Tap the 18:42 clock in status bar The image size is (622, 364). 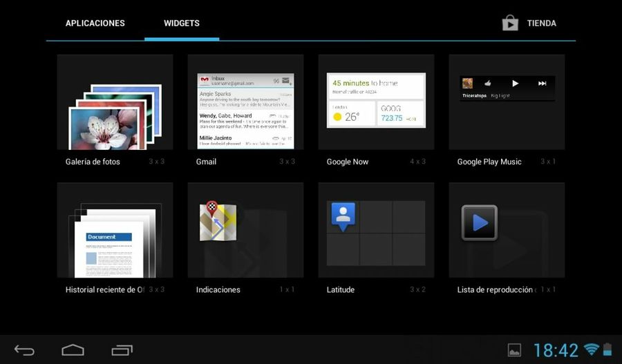[x=556, y=350]
